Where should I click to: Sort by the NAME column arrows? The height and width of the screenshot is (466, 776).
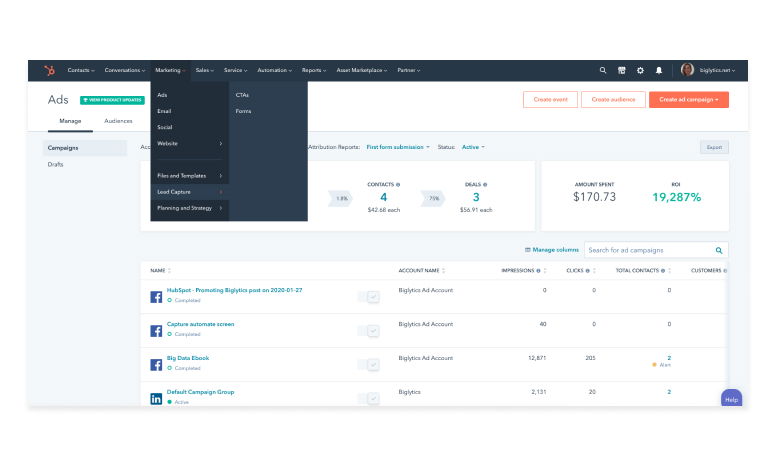pos(169,271)
